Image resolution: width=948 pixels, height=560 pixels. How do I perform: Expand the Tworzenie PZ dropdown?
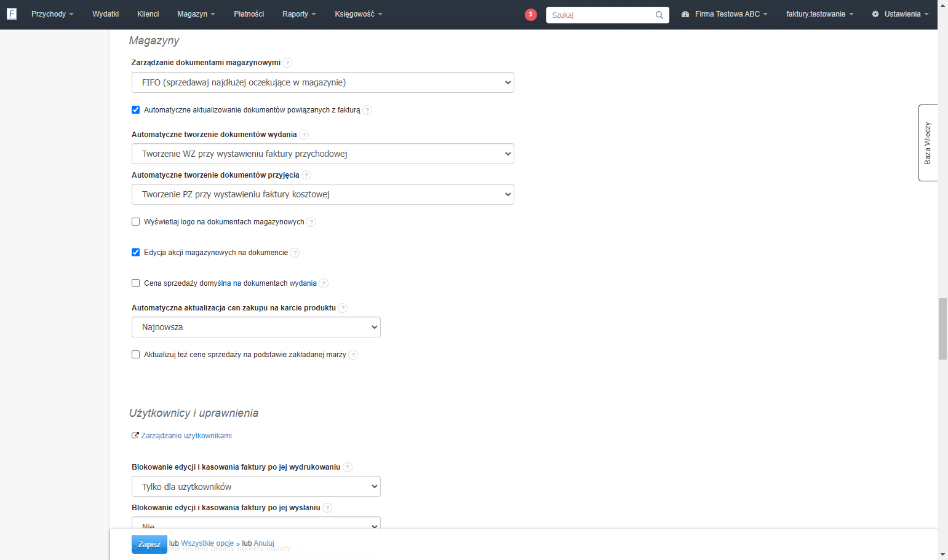coord(323,194)
